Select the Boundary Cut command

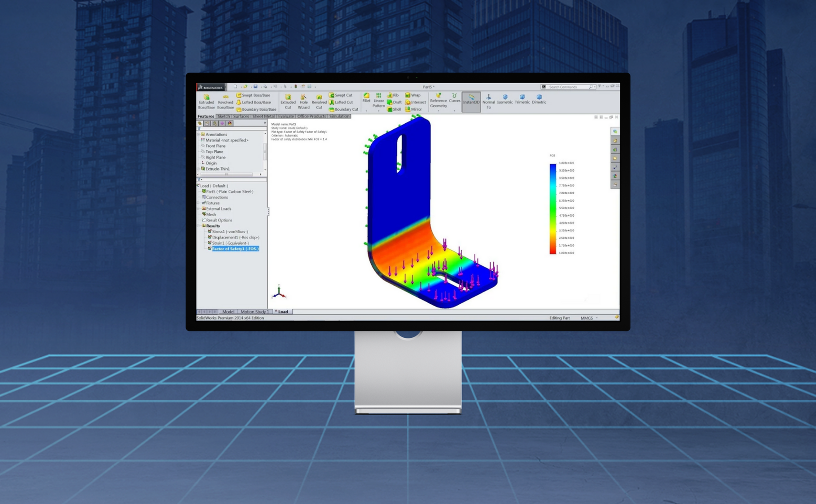click(344, 109)
